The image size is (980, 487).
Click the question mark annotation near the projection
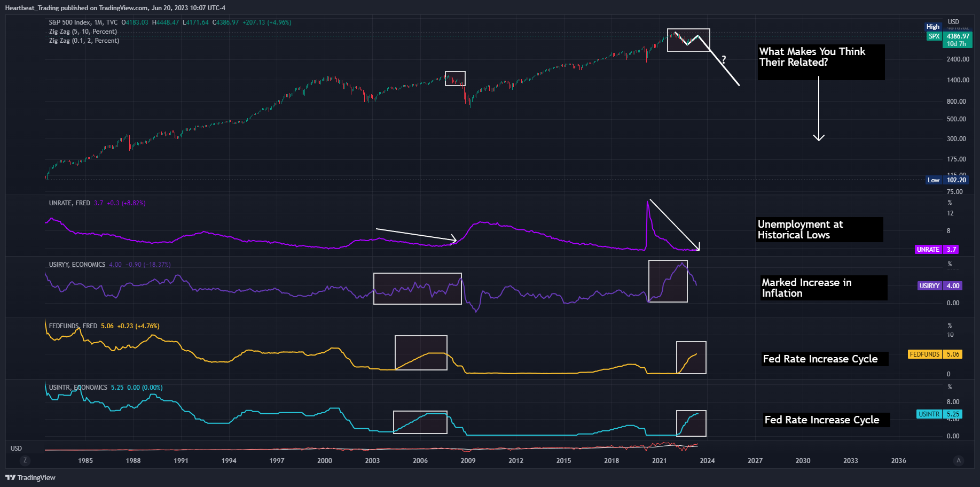[x=724, y=59]
